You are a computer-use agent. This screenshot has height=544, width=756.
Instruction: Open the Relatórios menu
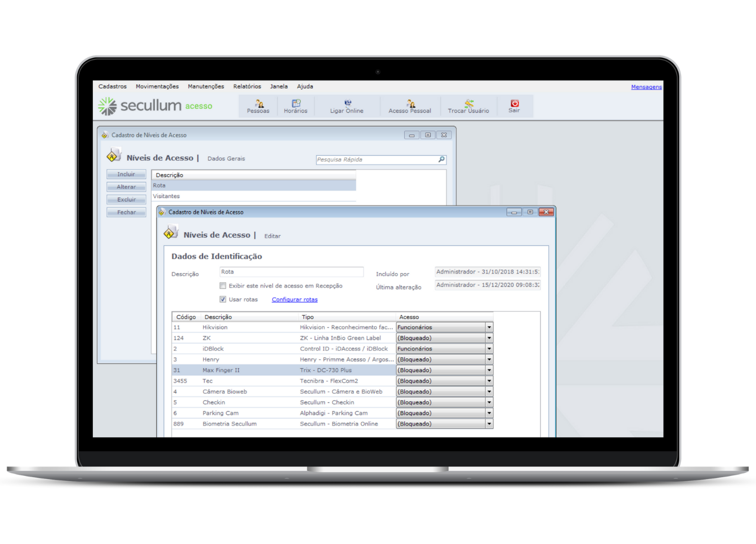pyautogui.click(x=247, y=87)
